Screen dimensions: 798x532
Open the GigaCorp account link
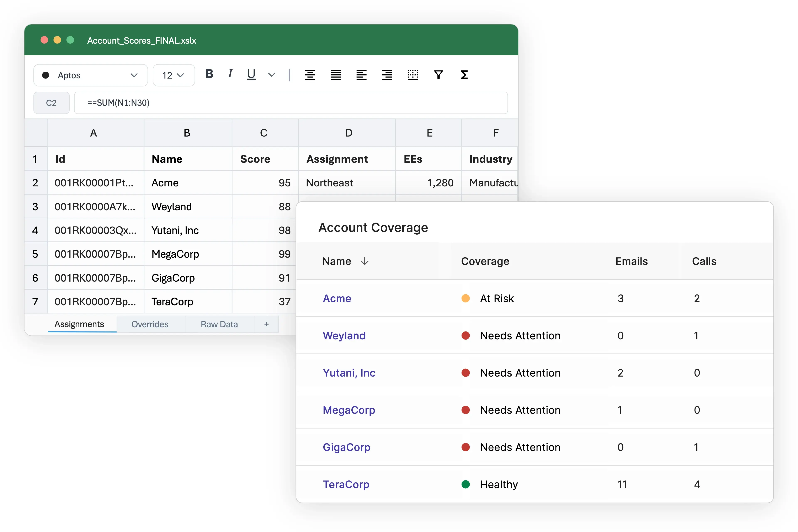click(x=346, y=447)
